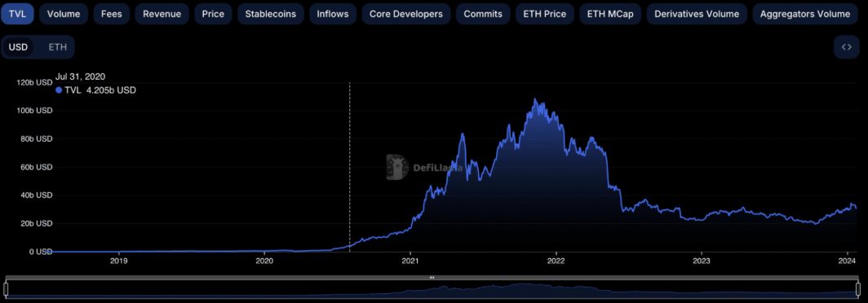Click the Jul 31, 2020 tooltip date
Screen dimensions: 868x303
(x=80, y=77)
